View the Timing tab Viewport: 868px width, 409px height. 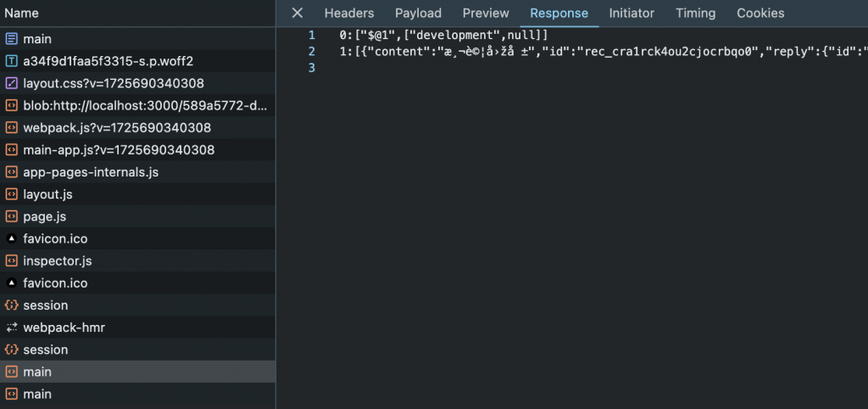(x=695, y=14)
